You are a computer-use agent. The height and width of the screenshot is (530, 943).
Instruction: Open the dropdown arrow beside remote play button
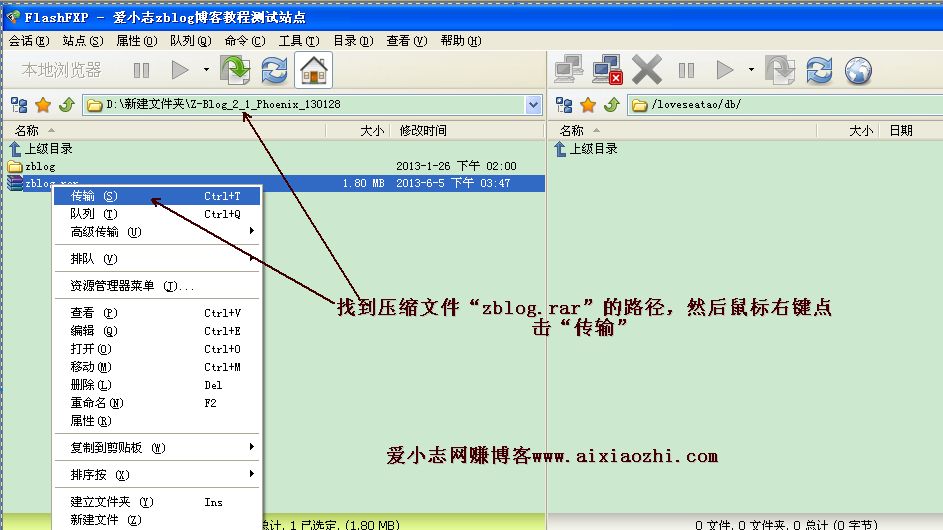(x=751, y=70)
